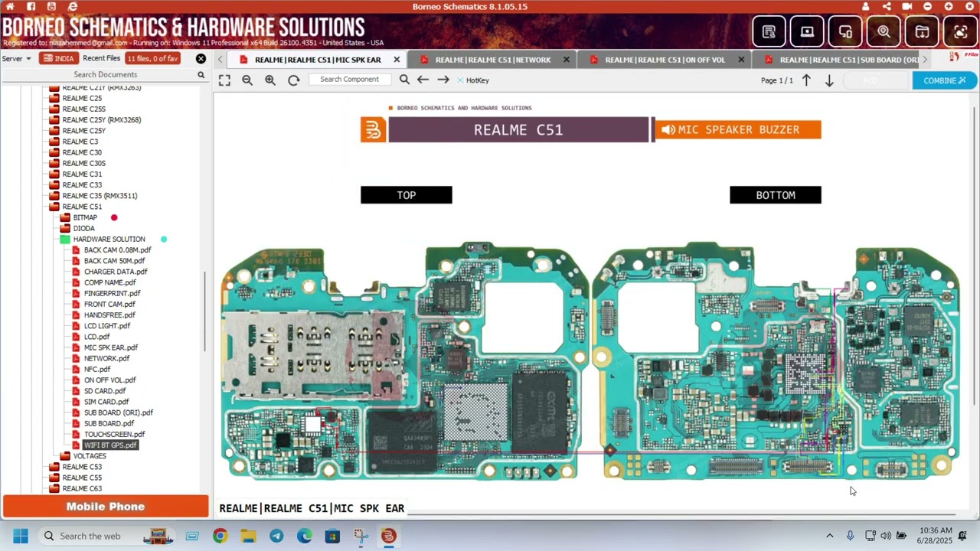The image size is (980, 551).
Task: Open FINGERPRINT.pdf
Action: click(x=112, y=293)
